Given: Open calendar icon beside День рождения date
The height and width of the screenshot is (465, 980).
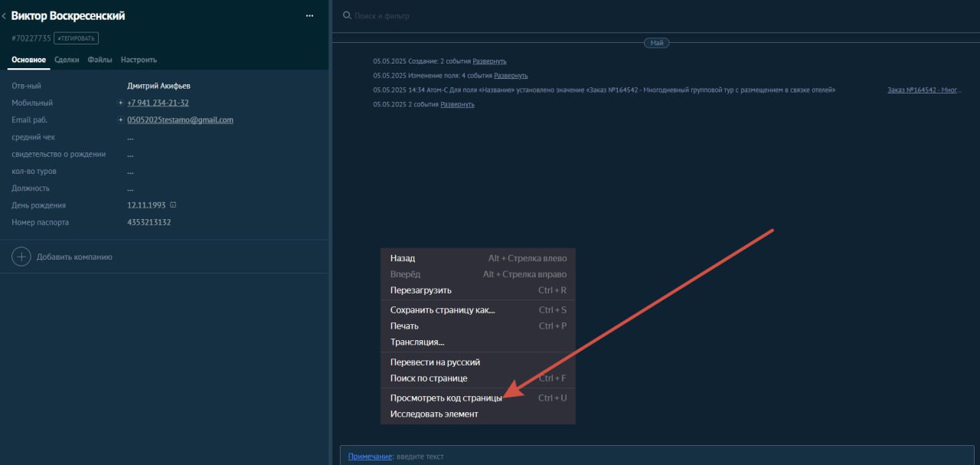Looking at the screenshot, I should (x=173, y=205).
